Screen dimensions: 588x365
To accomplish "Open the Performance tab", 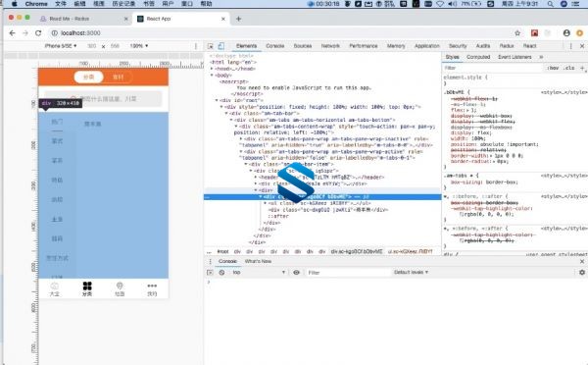I will pos(364,46).
